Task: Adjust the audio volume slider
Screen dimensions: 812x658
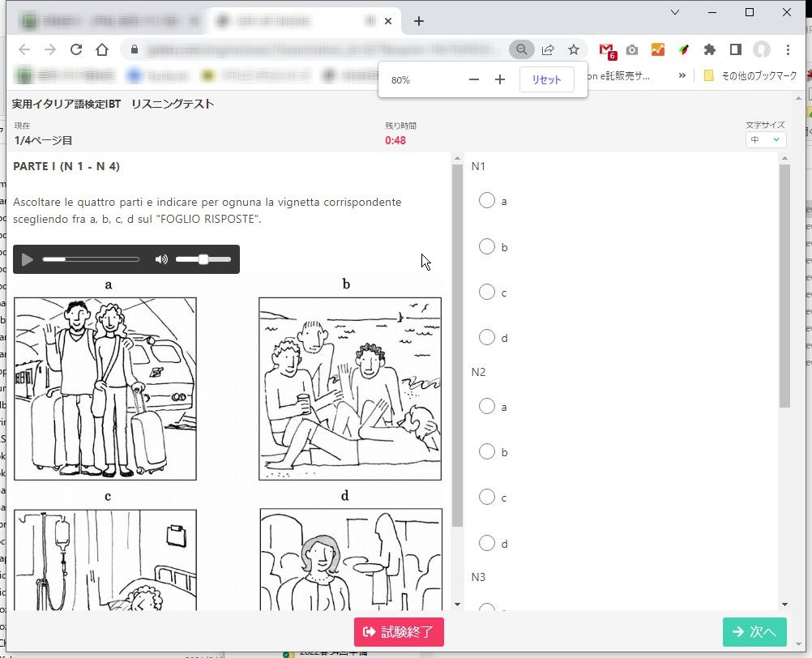Action: [x=203, y=259]
